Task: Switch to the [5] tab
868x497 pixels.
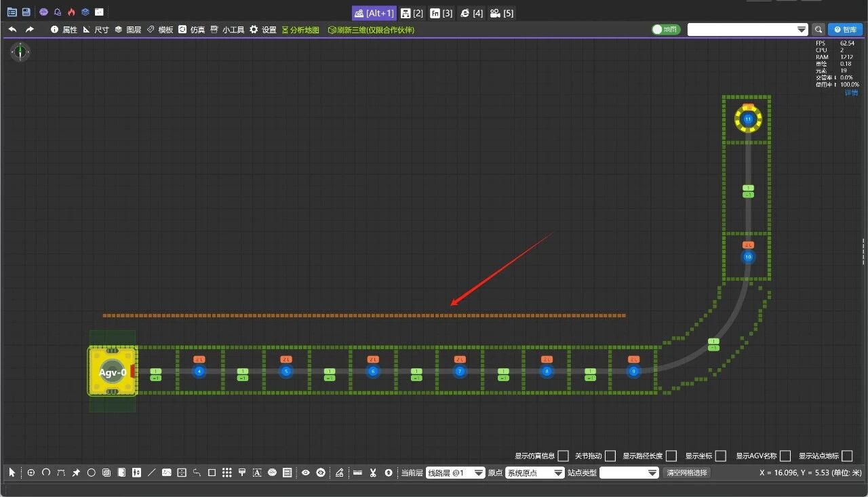Action: [x=502, y=13]
